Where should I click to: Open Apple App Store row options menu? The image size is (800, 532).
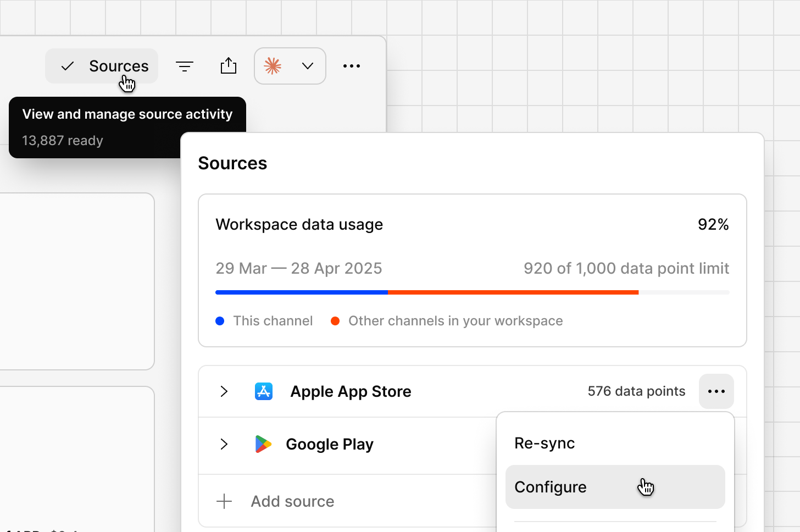click(x=716, y=391)
